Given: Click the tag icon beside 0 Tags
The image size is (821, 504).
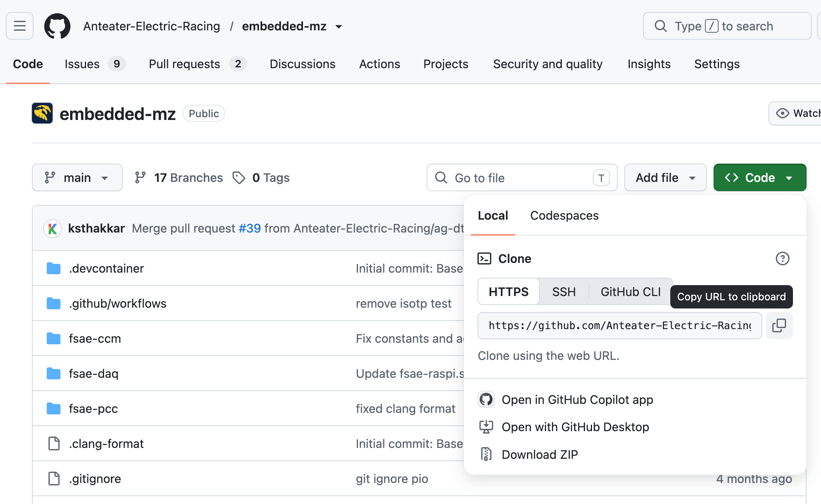Looking at the screenshot, I should 239,178.
